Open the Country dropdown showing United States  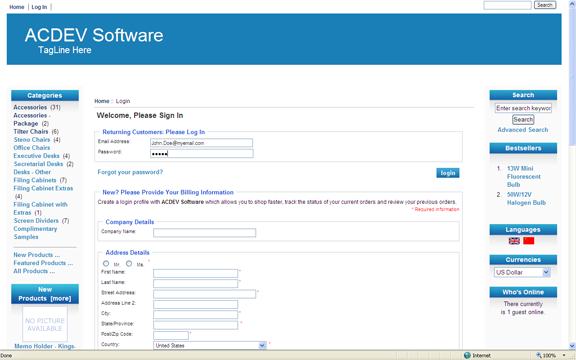(x=209, y=345)
